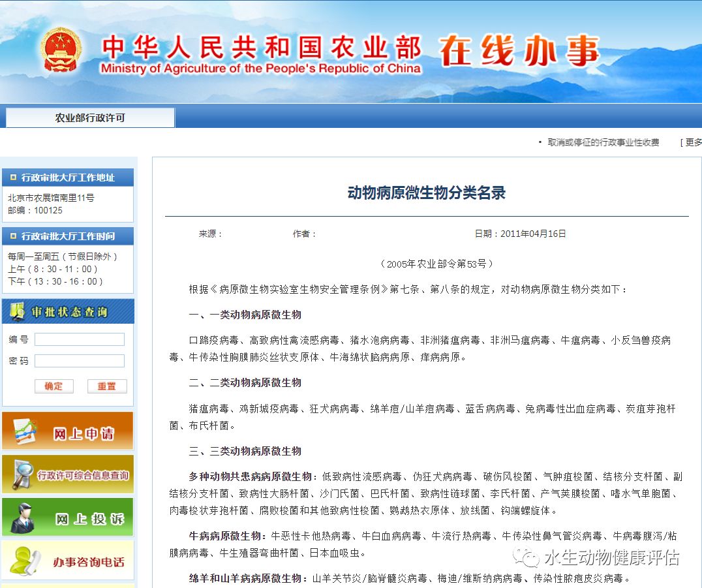The image size is (702, 588).
Task: Click the 在线办事 header title
Action: (519, 50)
